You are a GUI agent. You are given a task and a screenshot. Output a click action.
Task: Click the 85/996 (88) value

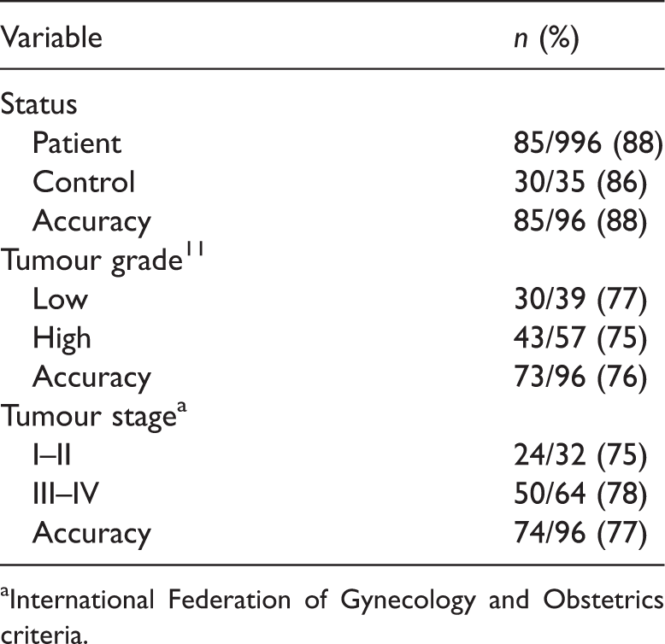pyautogui.click(x=588, y=143)
